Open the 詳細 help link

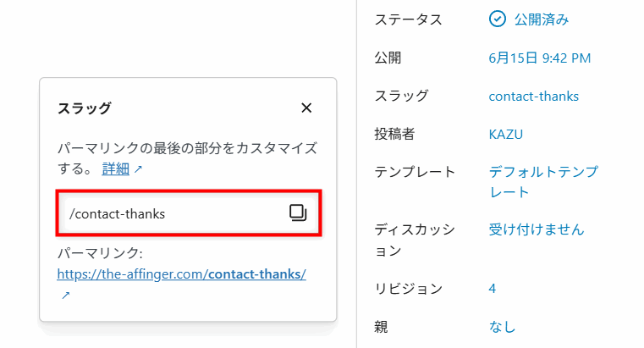tap(116, 168)
